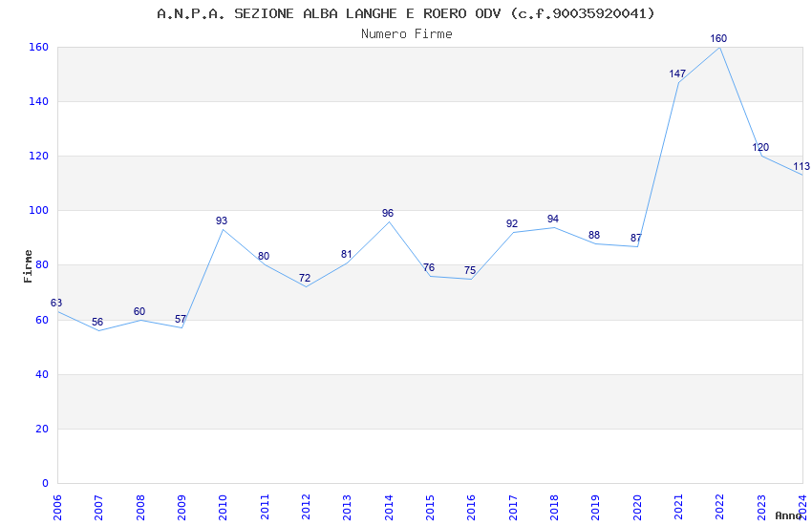Select the data label 93 for 2010
The image size is (812, 525).
(222, 220)
